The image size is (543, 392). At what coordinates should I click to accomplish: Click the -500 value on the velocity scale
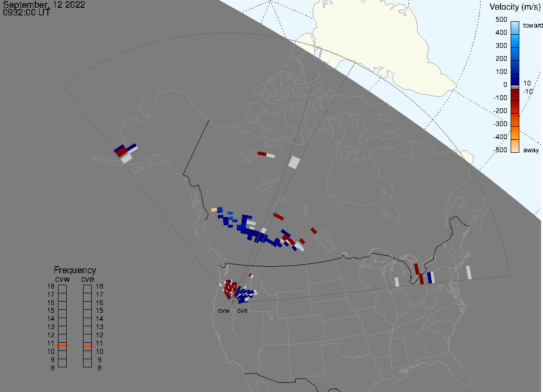(x=500, y=150)
